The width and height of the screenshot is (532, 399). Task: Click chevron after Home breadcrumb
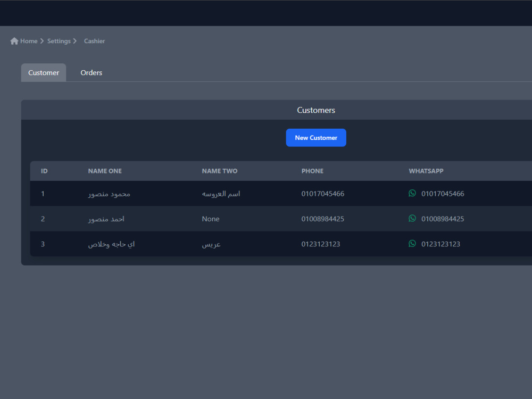pyautogui.click(x=42, y=41)
